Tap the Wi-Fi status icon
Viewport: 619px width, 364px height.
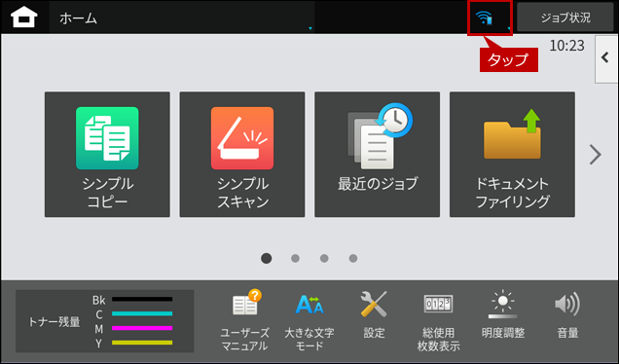(484, 18)
